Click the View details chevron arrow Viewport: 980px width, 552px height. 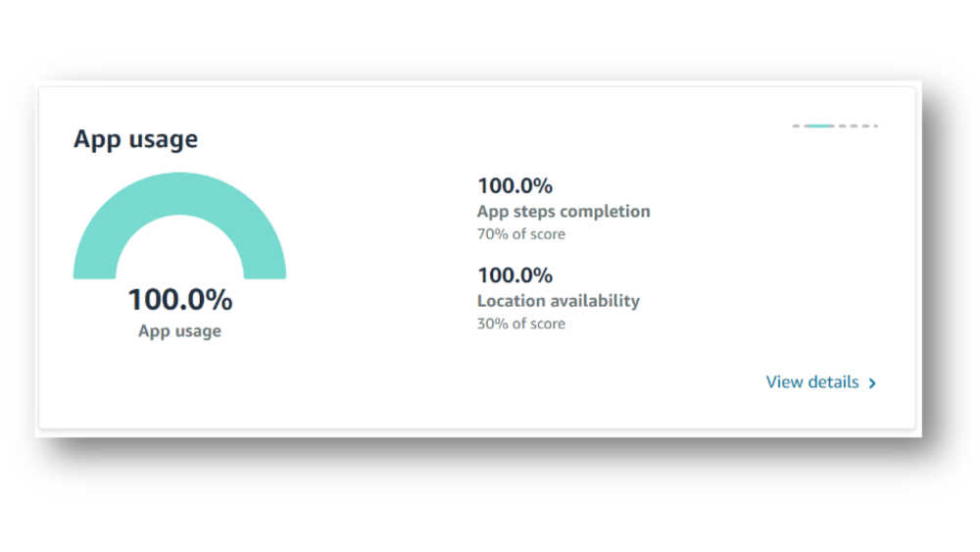coord(872,383)
